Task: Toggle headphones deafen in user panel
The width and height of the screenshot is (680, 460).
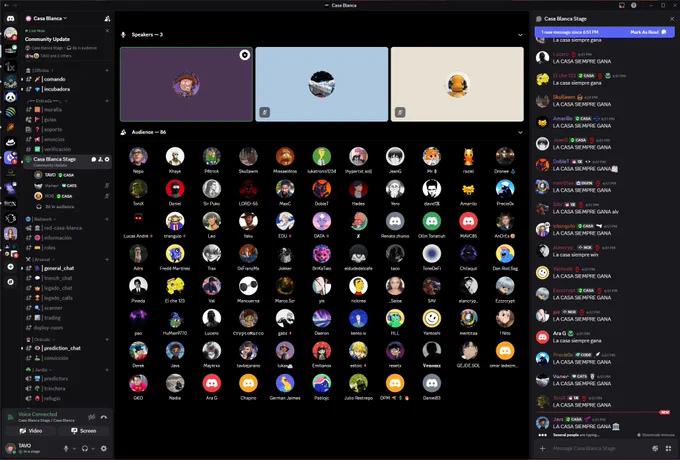Action: [x=85, y=448]
